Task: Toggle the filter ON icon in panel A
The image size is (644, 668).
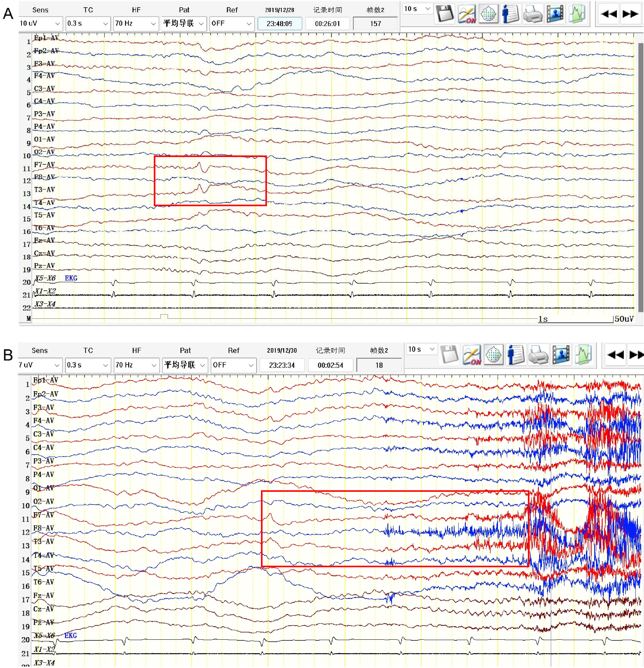Action: pos(467,14)
